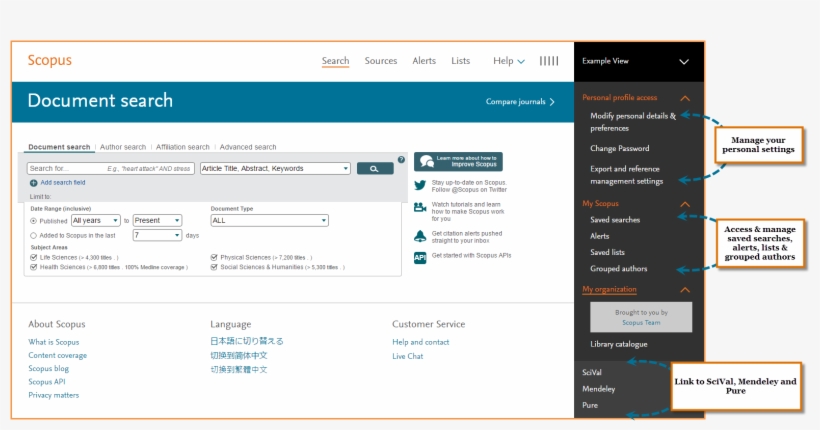This screenshot has width=820, height=430.
Task: Open the Privacy matters link
Action: (54, 395)
